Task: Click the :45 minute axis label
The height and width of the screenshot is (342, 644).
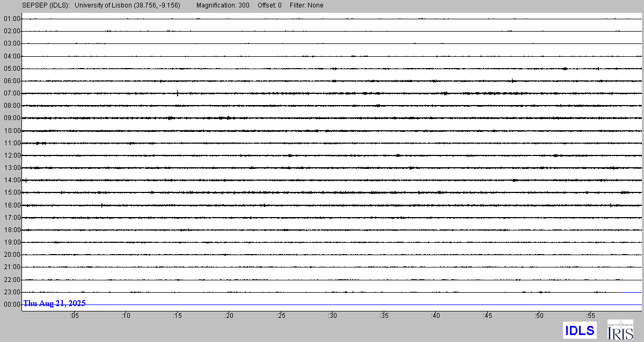Action: pos(488,316)
